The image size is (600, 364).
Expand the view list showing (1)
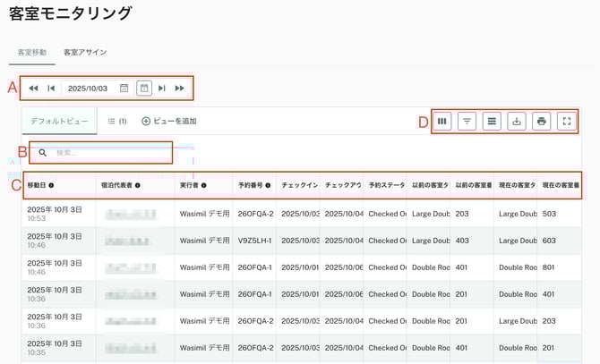tap(116, 121)
